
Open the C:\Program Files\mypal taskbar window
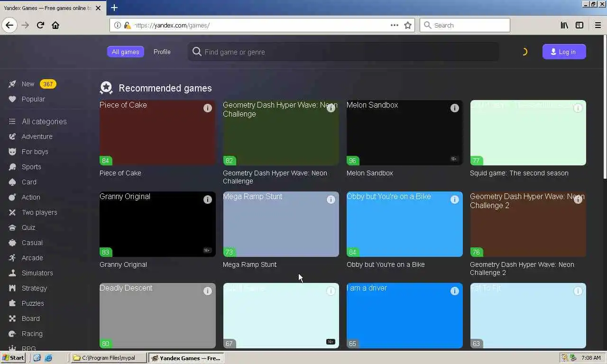tap(109, 358)
